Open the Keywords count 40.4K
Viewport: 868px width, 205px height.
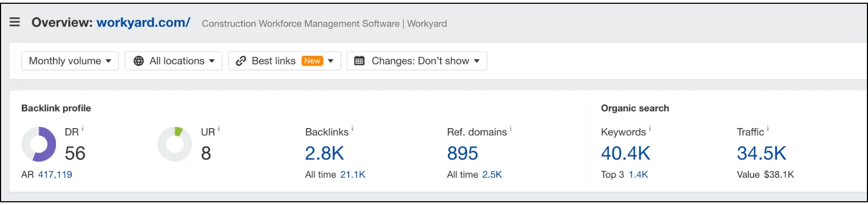pos(626,153)
